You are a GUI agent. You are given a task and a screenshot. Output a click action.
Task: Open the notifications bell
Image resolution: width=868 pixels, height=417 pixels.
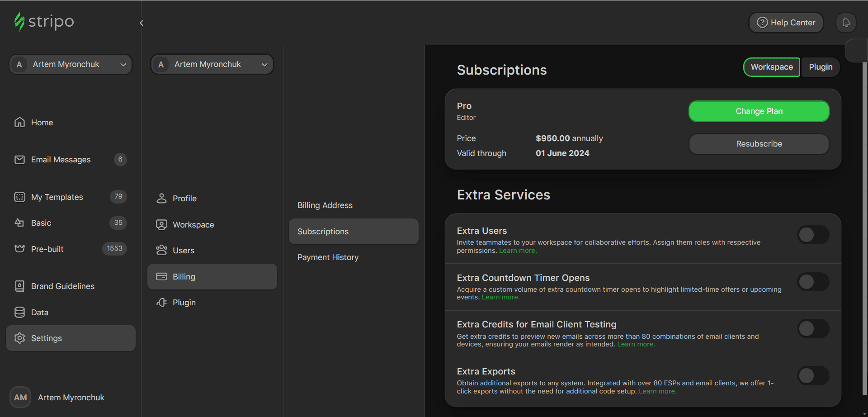[x=846, y=22]
